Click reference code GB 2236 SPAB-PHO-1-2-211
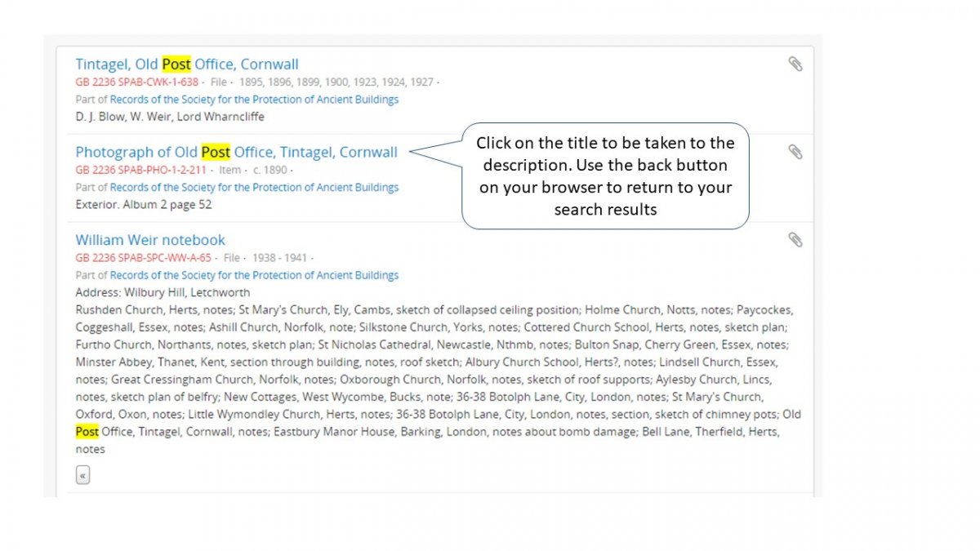 tap(140, 171)
